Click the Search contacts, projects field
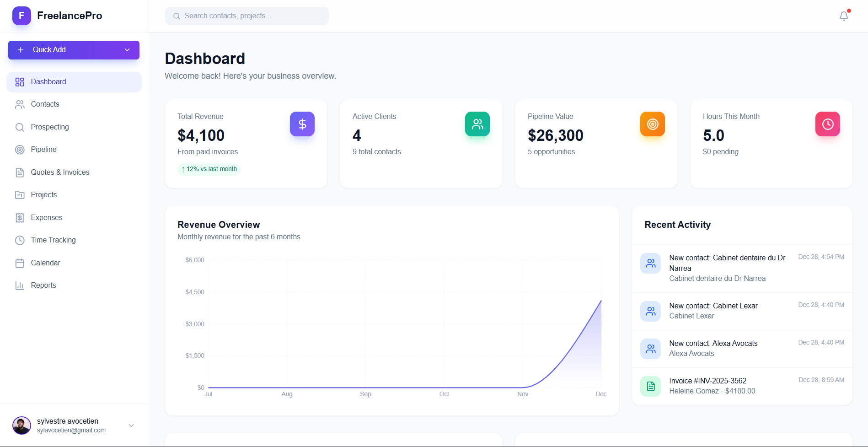This screenshot has height=447, width=868. click(x=247, y=16)
